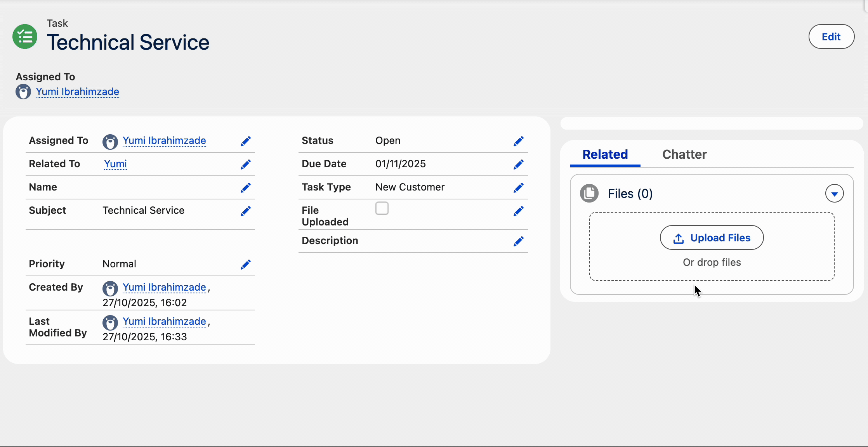868x447 pixels.
Task: Click the Files panel document icon
Action: [x=589, y=193]
